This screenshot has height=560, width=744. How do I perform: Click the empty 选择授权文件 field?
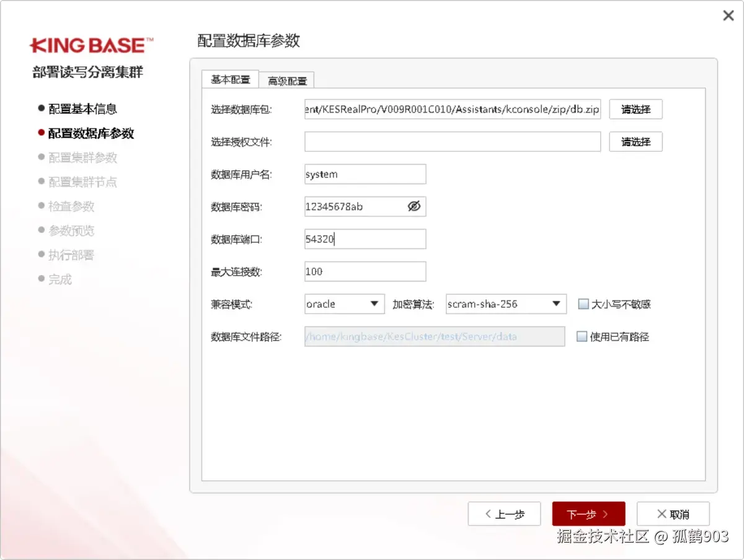coord(453,142)
